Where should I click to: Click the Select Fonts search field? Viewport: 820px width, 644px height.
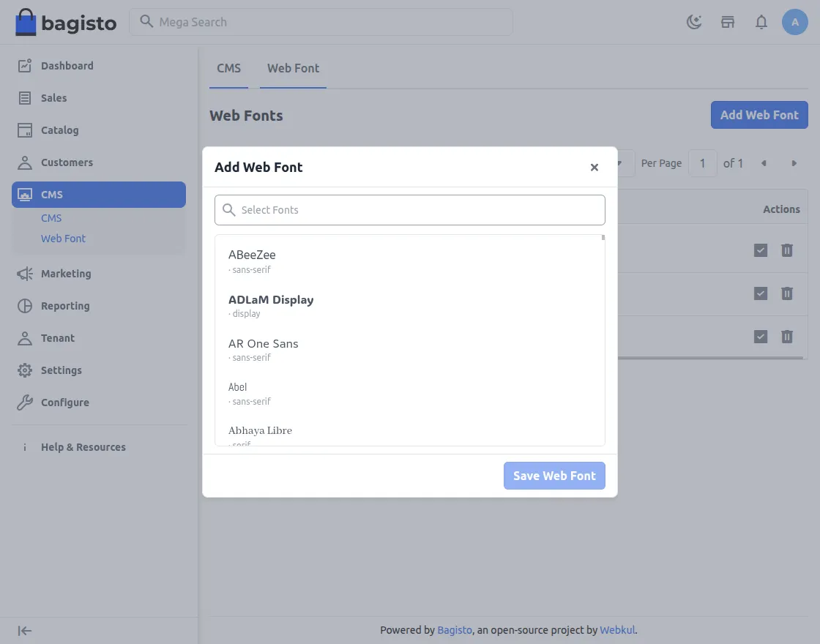(x=410, y=210)
